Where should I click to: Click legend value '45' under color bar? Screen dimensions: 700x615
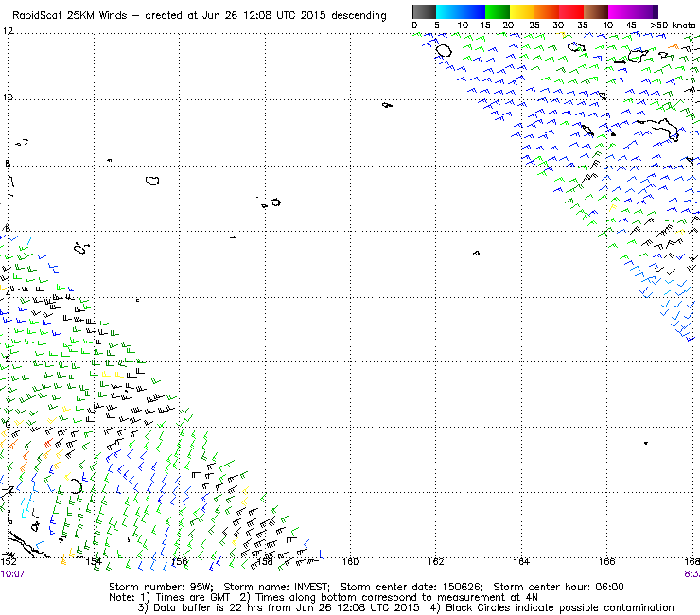(x=631, y=26)
